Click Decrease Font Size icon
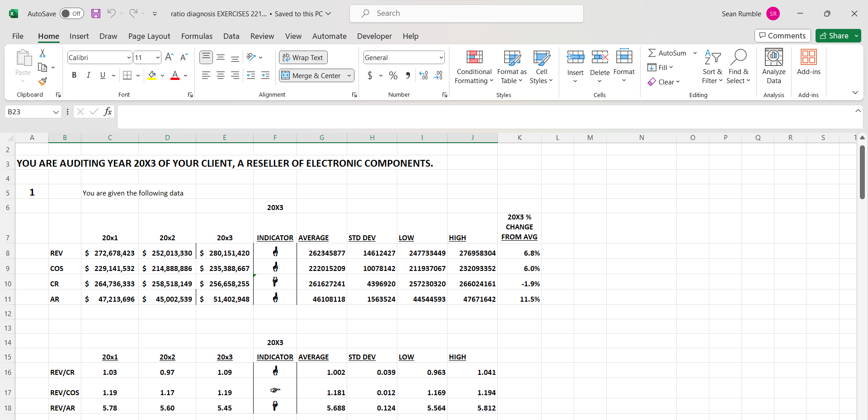This screenshot has width=868, height=420. 184,57
